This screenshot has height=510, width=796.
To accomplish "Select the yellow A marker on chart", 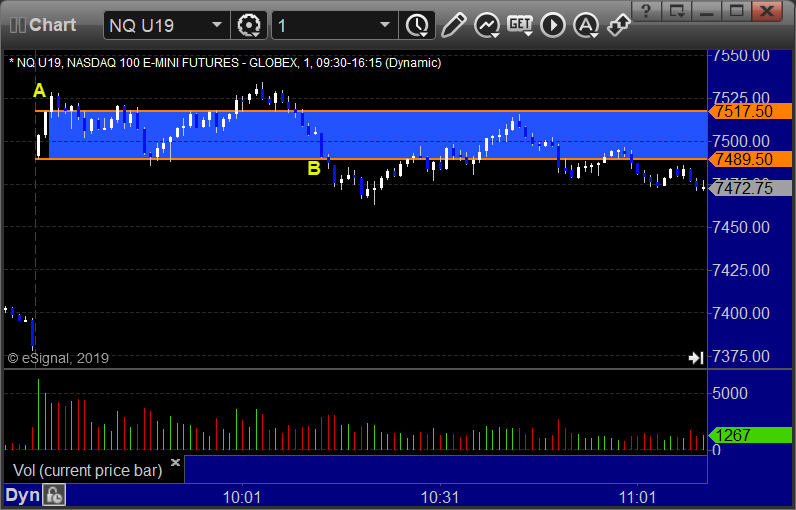I will click(39, 91).
